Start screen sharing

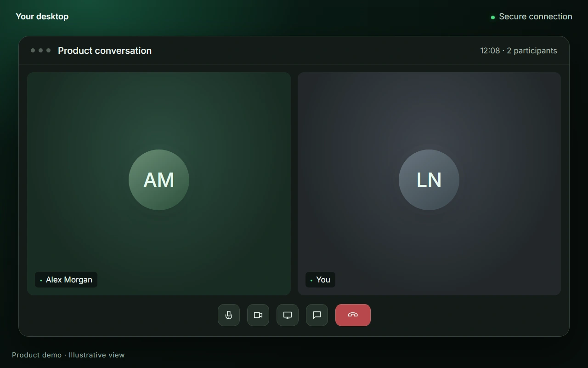pos(288,315)
